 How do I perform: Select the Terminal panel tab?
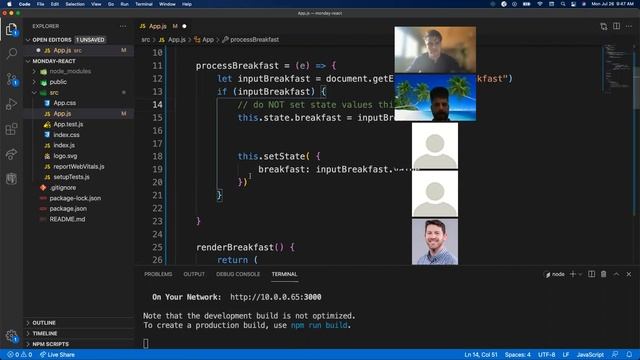(284, 274)
